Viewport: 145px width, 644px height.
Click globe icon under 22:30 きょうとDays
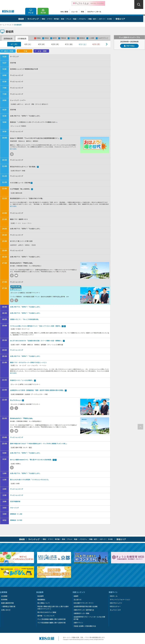tap(12, 408)
